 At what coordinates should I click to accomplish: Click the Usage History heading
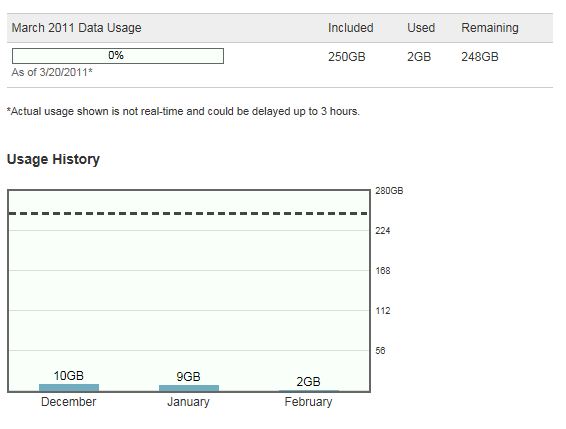(53, 159)
